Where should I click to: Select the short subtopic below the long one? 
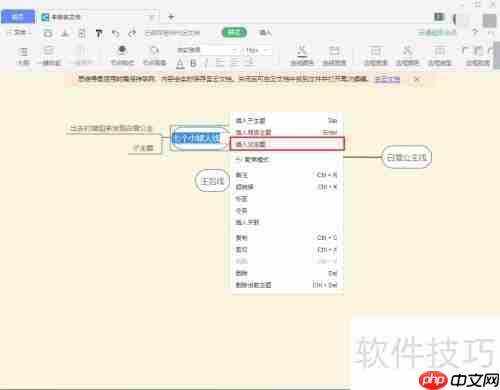click(x=144, y=148)
